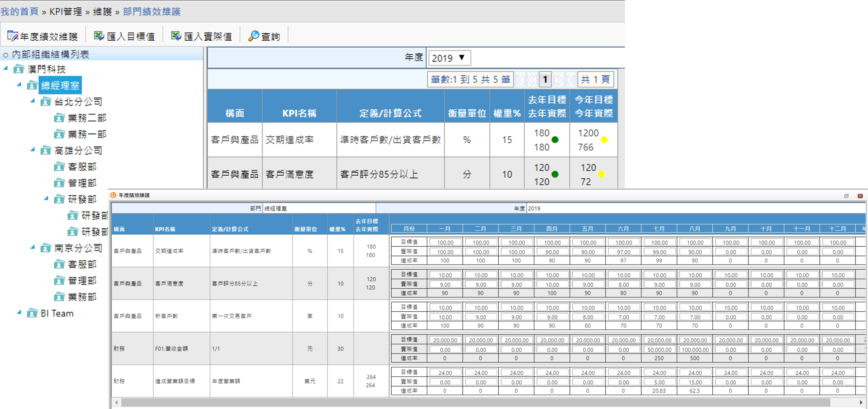Click F01.營收金額 KPI name in dialog

(172, 349)
